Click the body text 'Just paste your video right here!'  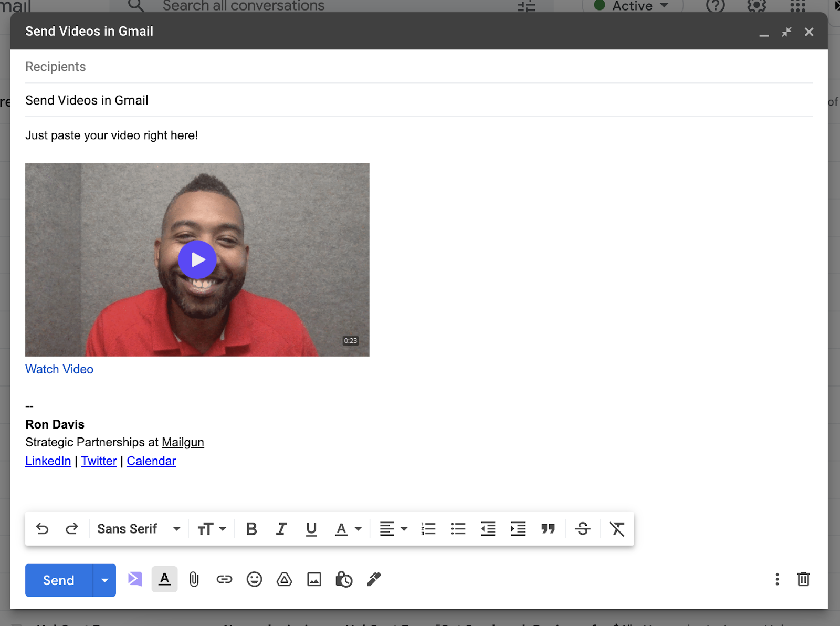tap(112, 135)
